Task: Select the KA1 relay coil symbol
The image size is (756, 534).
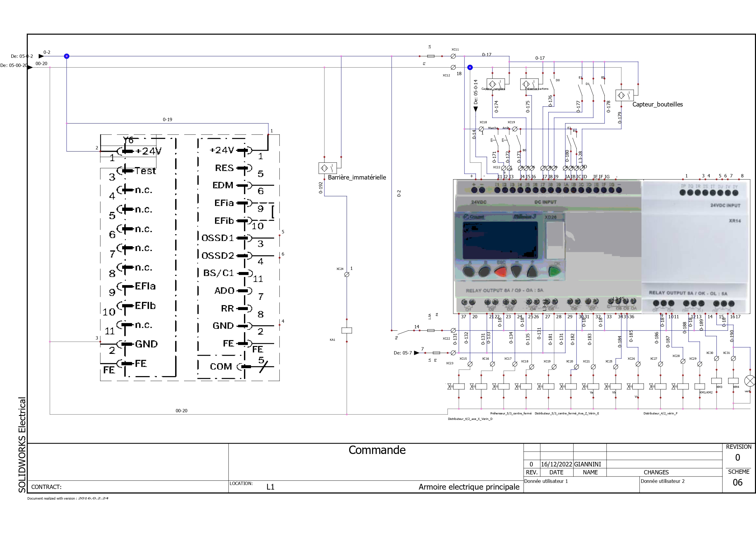Action: click(x=347, y=330)
